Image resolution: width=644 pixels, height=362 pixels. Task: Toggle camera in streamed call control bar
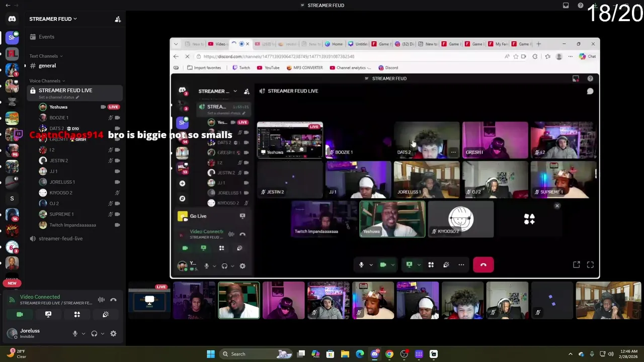pyautogui.click(x=383, y=265)
